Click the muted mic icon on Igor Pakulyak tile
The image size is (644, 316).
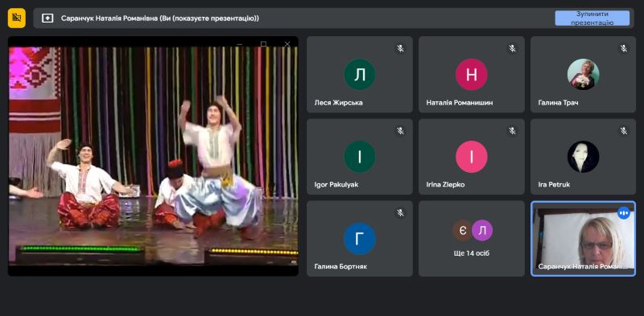(400, 130)
